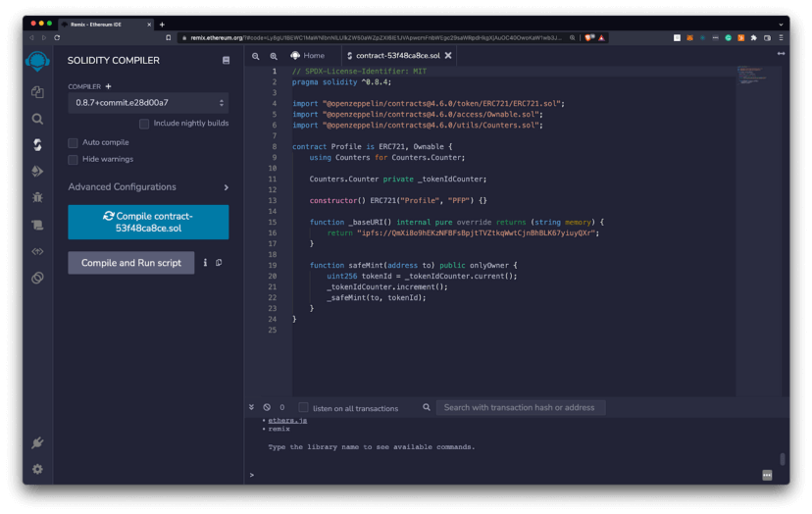Toggle Include nightly builds checkbox
The height and width of the screenshot is (514, 812).
[144, 124]
